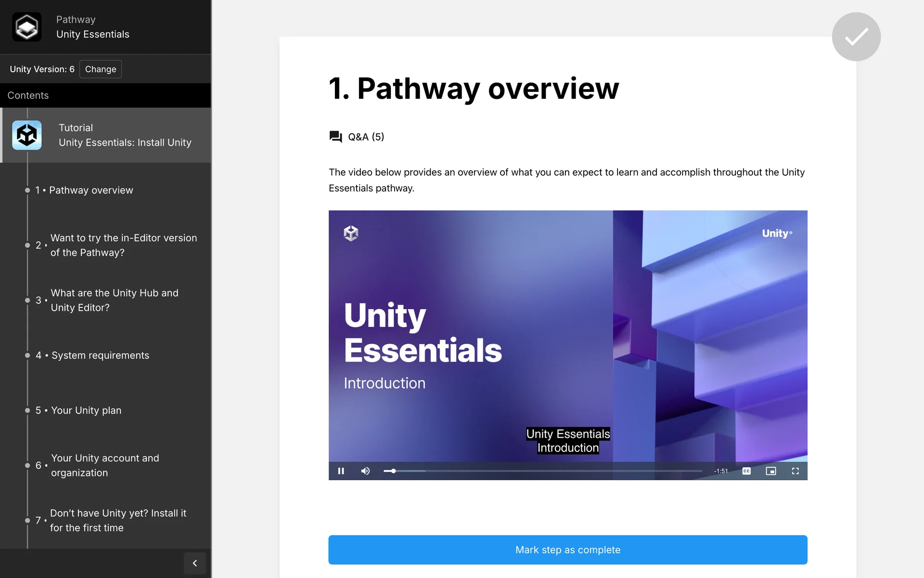Screen dimensions: 924x578
Task: Pause the video playback
Action: (x=341, y=471)
